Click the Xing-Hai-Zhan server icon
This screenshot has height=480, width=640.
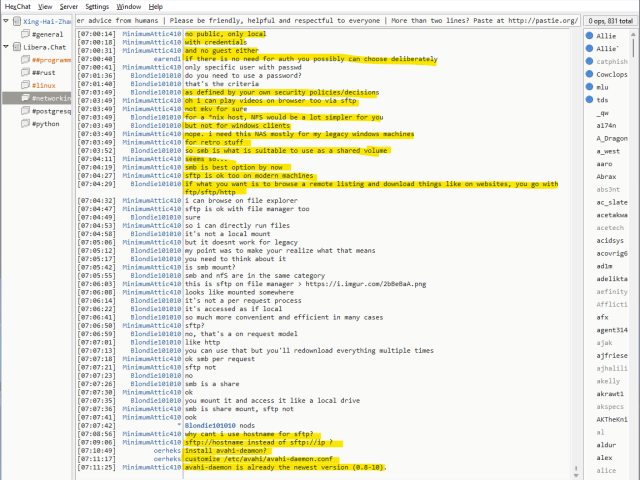[17, 21]
